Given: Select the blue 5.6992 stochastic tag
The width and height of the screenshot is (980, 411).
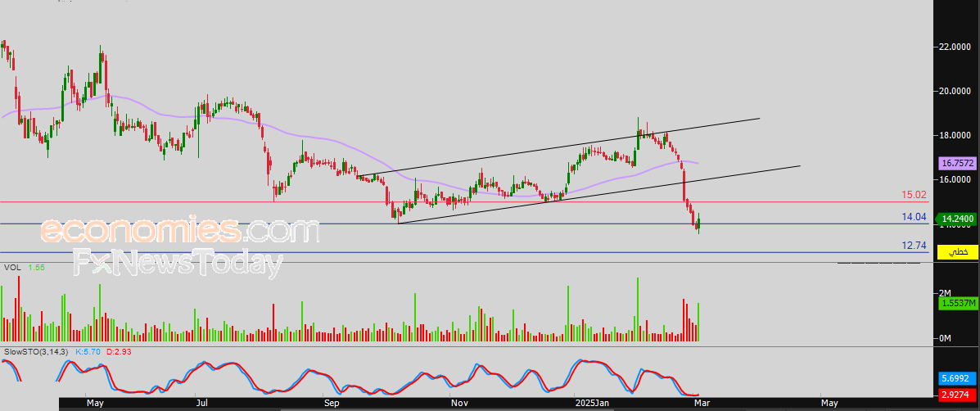Looking at the screenshot, I should click(957, 379).
